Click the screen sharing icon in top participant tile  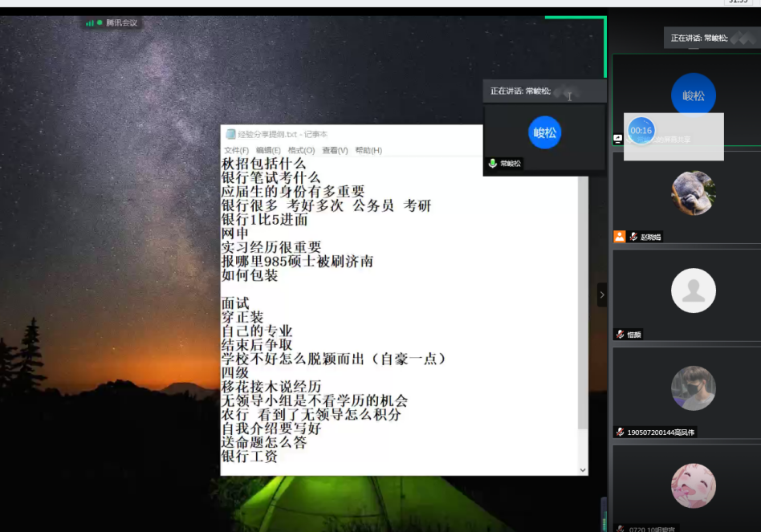[618, 139]
